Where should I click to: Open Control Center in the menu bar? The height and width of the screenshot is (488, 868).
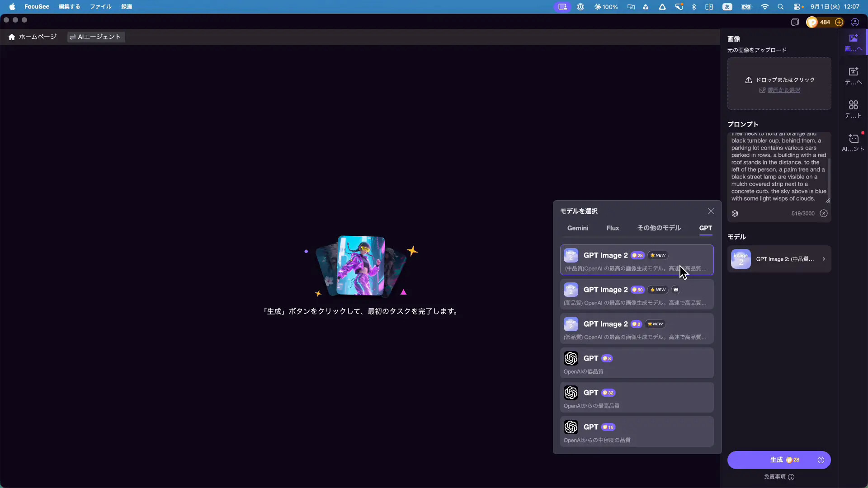point(798,7)
